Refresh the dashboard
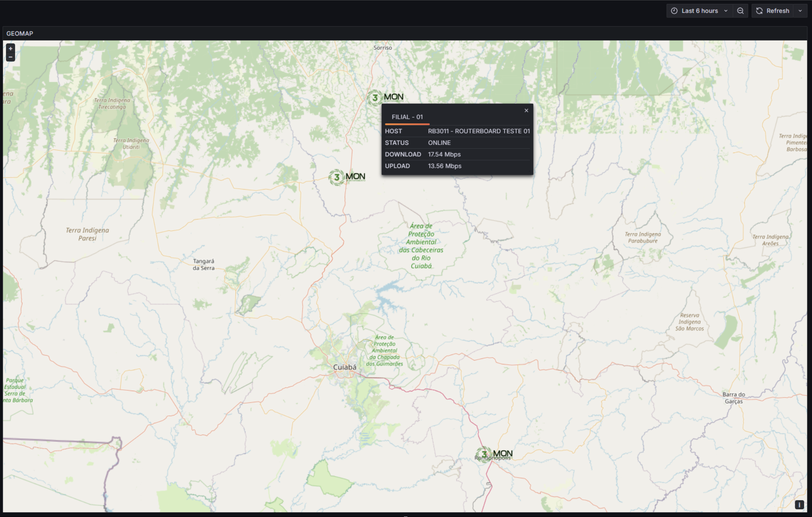The height and width of the screenshot is (517, 812). tap(773, 11)
